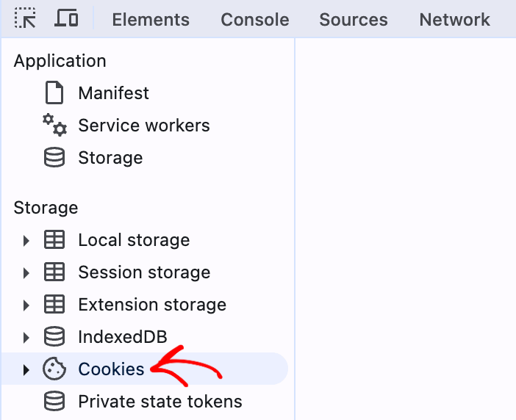Open the Network tab
The image size is (516, 420).
(454, 19)
